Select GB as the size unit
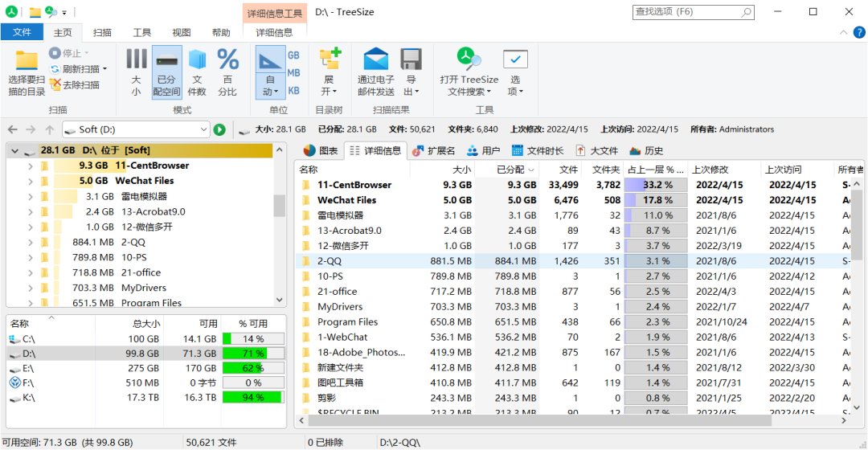 293,55
